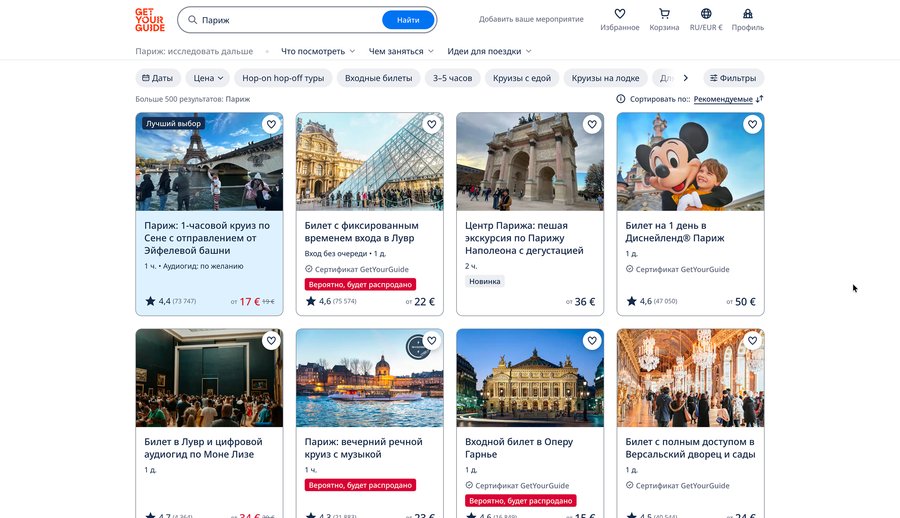Viewport: 900px width, 518px height.
Task: Click the 4,4 (73 747) rating
Action: [171, 301]
